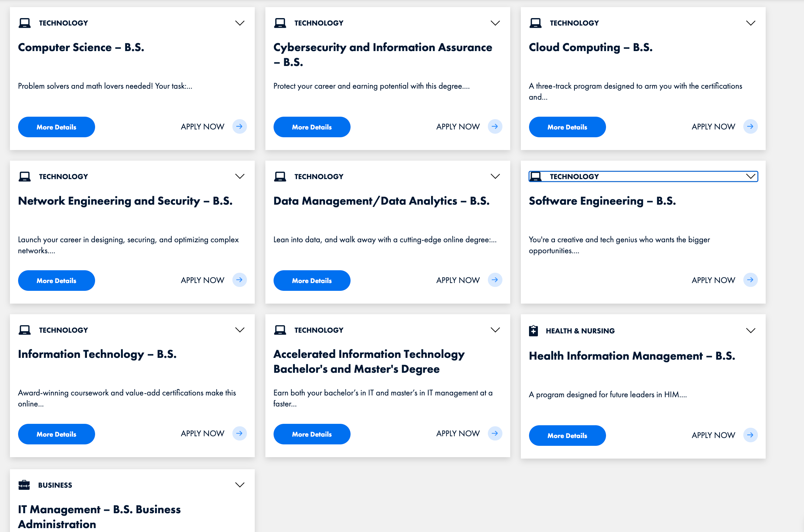Screen dimensions: 804x532
Task: Click the Information Technology B.S. arrow icon
Action: pyautogui.click(x=239, y=433)
